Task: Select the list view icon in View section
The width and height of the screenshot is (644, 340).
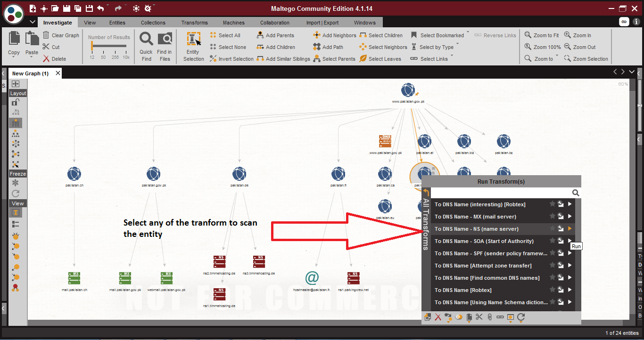Action: [x=16, y=224]
